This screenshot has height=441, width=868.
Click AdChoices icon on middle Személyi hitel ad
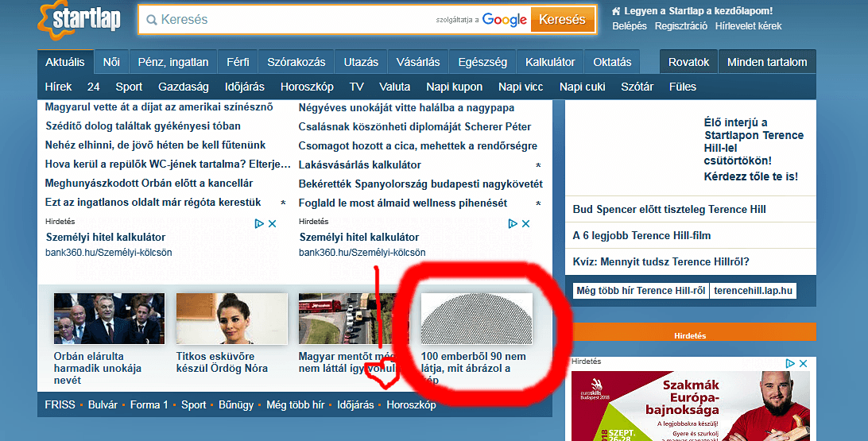click(513, 224)
